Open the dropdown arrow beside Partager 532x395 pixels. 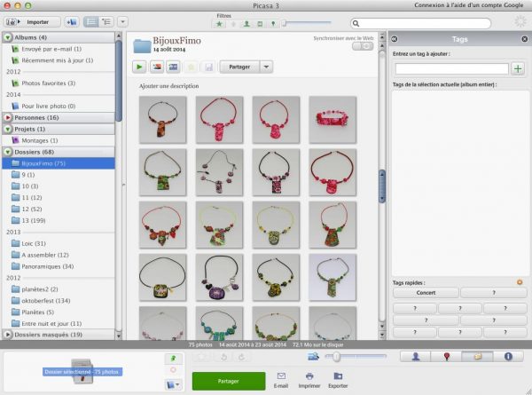265,67
